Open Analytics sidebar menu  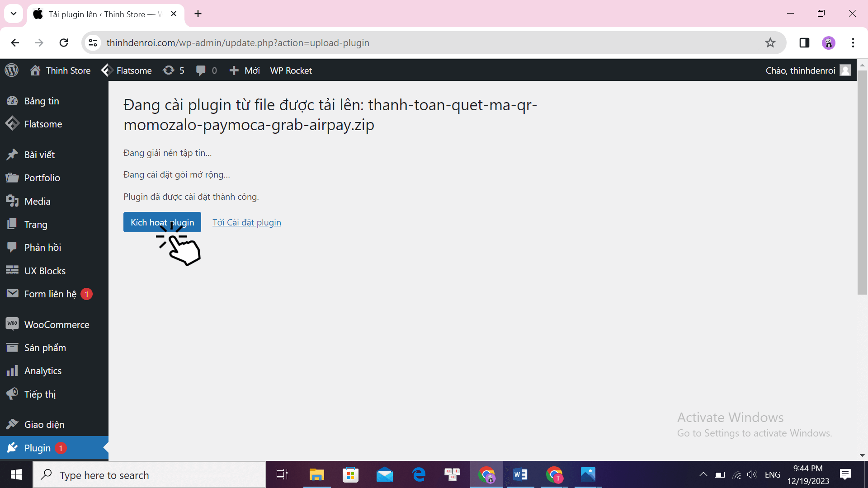[x=54, y=371]
